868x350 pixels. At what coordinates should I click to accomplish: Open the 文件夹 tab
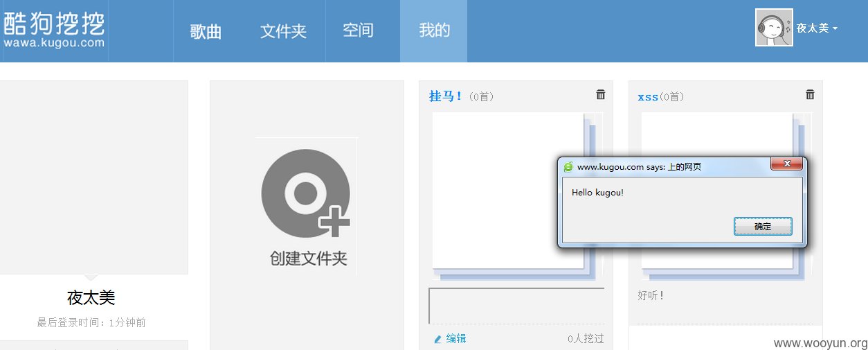coord(283,31)
